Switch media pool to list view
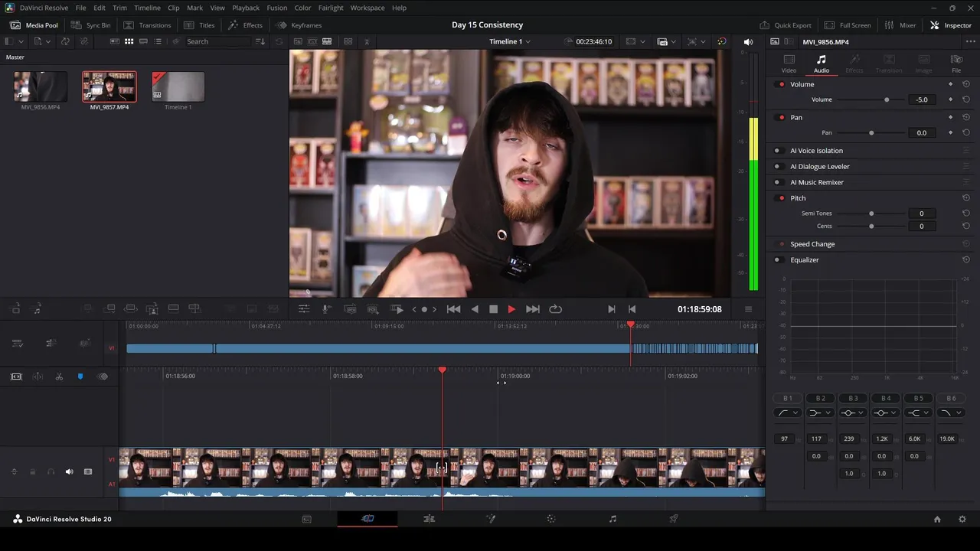Image resolution: width=980 pixels, height=551 pixels. 158,41
